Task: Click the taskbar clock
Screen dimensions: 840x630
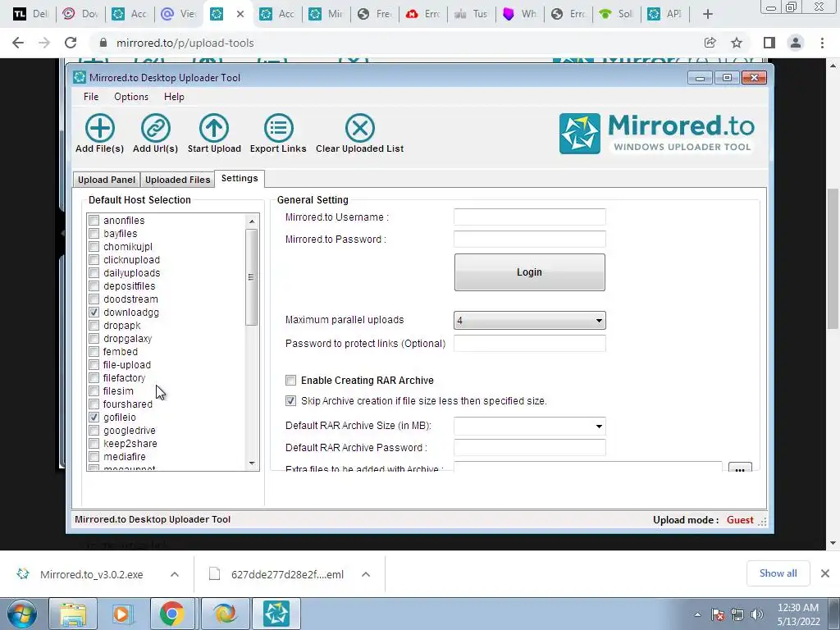Action: (x=798, y=614)
